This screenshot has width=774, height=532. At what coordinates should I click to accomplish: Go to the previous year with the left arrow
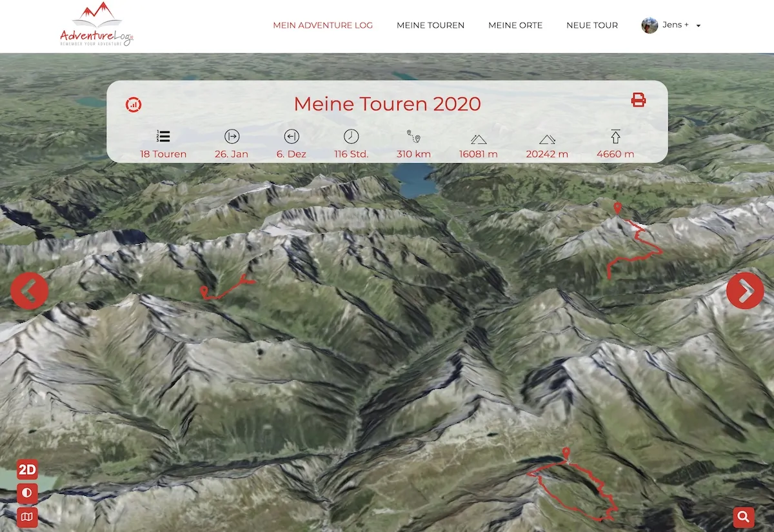[29, 291]
